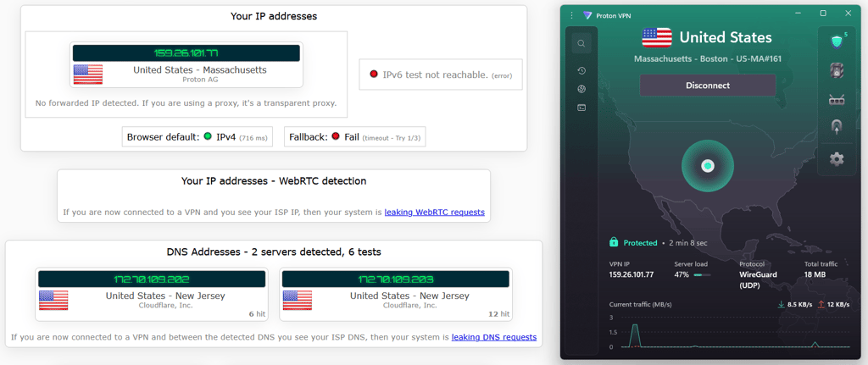The width and height of the screenshot is (868, 365).
Task: Click the green Protected padlock icon
Action: (x=614, y=242)
